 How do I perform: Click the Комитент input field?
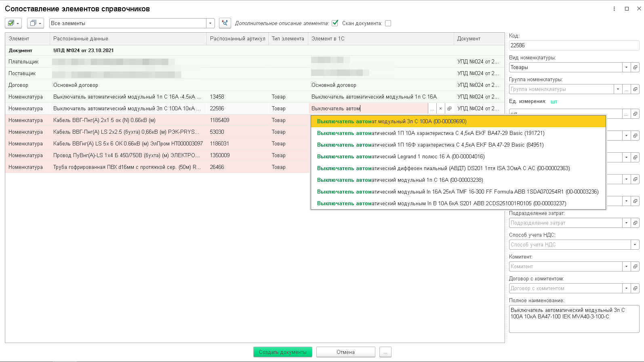[x=566, y=267]
